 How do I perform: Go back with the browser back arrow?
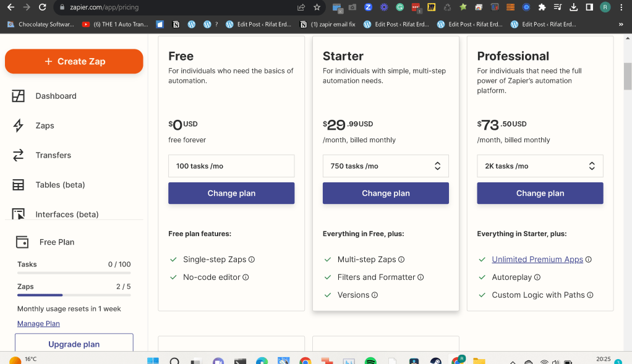(x=11, y=7)
